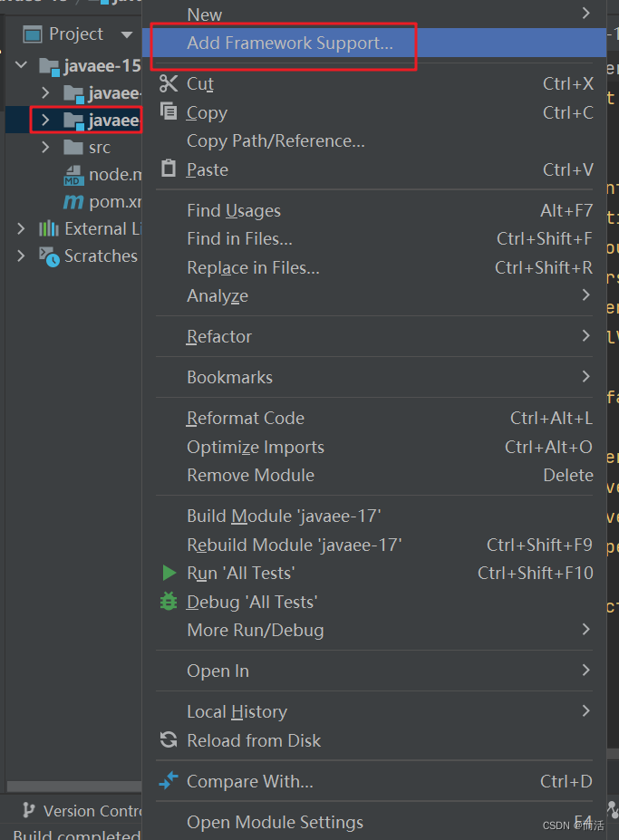The width and height of the screenshot is (619, 840).
Task: Choose Find Usages from the menu
Action: coord(374,210)
